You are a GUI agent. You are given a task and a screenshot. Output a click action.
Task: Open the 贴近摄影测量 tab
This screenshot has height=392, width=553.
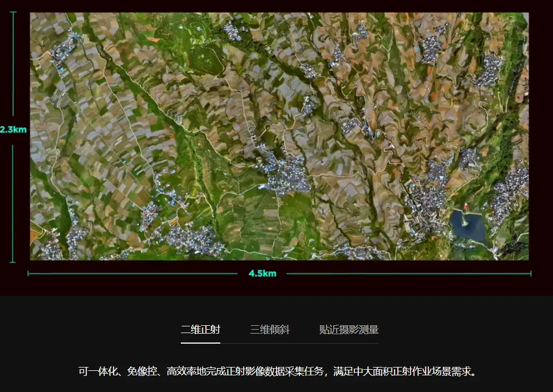pyautogui.click(x=349, y=330)
